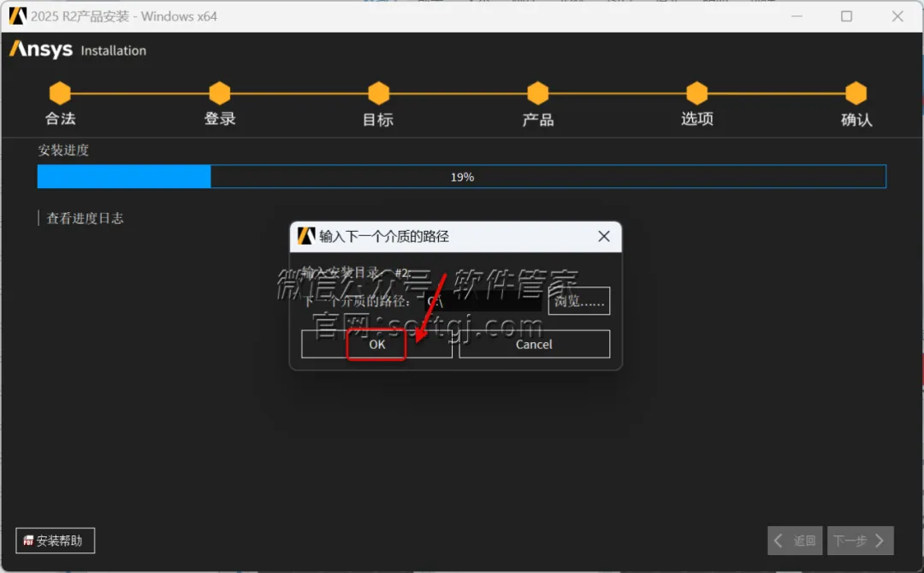The width and height of the screenshot is (924, 573).
Task: Select the 合法 step hexagon
Action: tap(60, 93)
